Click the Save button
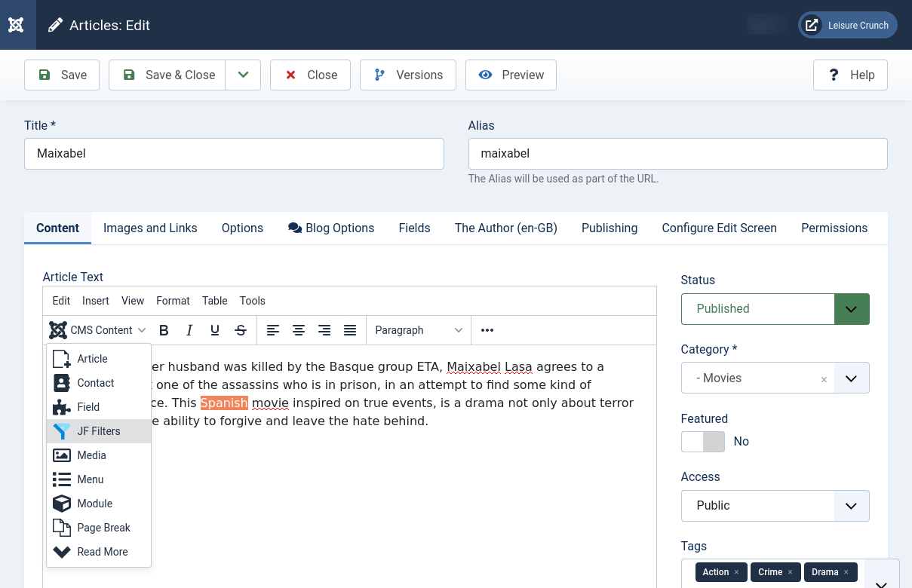Screen dimensions: 912x588 pos(62,75)
